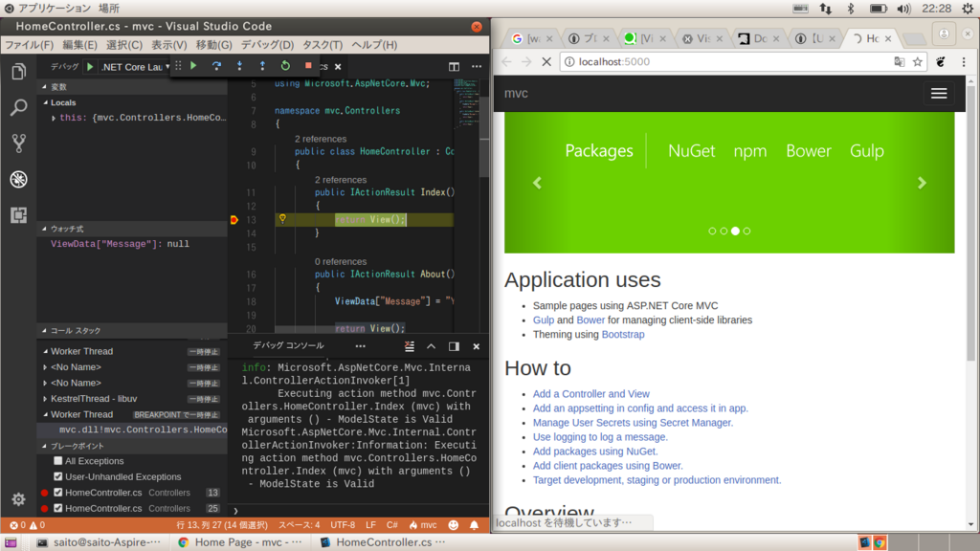The image size is (980, 551).
Task: Open the Explorer view in VS Code
Action: click(19, 72)
